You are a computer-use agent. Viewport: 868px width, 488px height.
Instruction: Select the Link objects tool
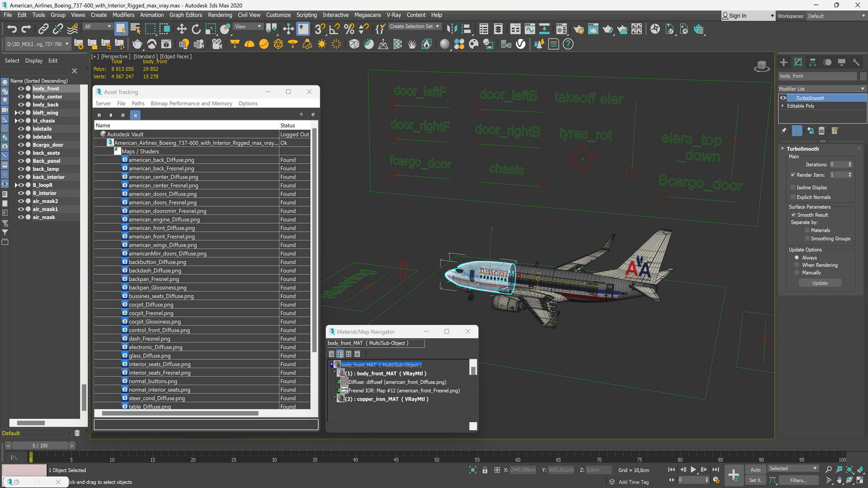click(43, 29)
